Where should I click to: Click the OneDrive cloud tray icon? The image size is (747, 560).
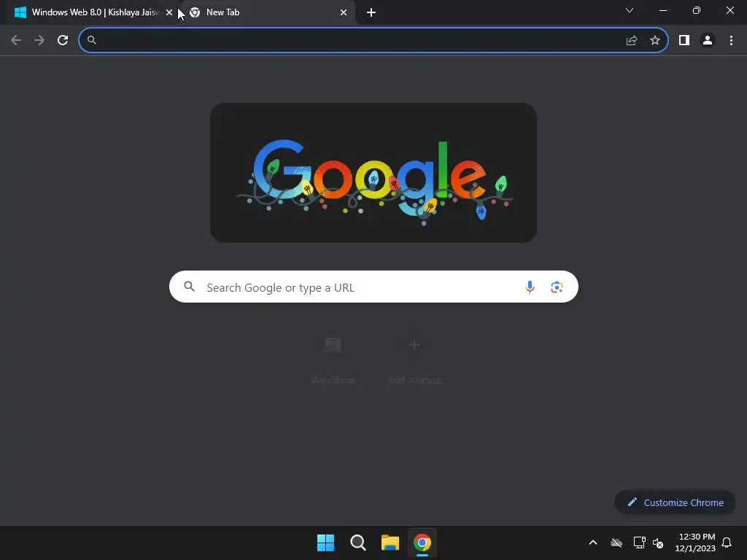pos(616,542)
